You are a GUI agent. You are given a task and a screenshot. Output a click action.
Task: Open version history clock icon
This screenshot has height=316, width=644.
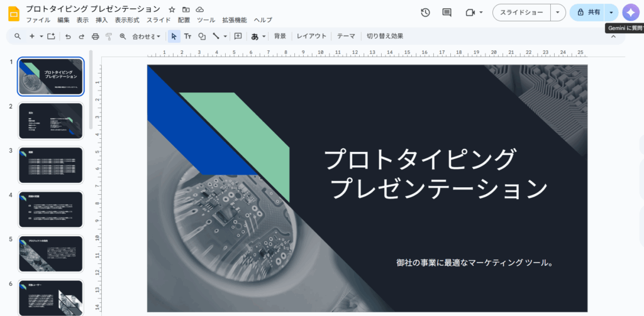(425, 13)
